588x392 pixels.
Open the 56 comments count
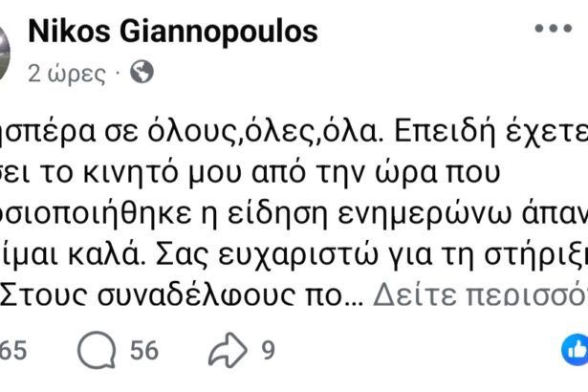tap(144, 351)
